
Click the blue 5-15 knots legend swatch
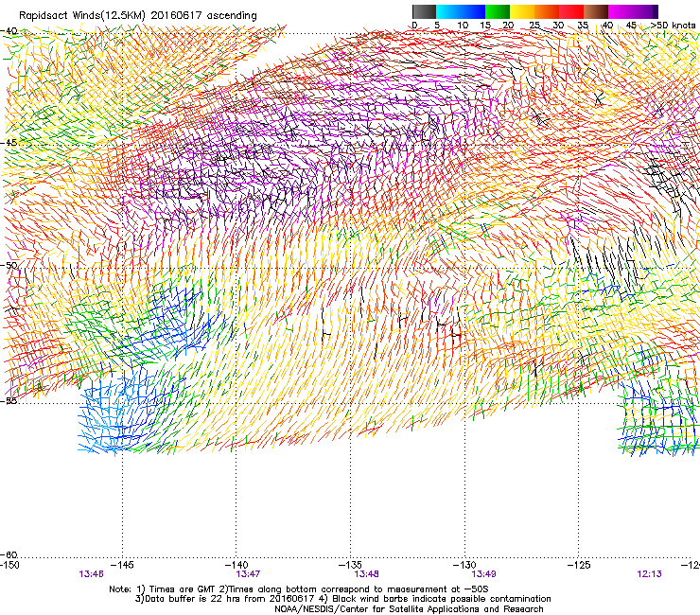(461, 11)
